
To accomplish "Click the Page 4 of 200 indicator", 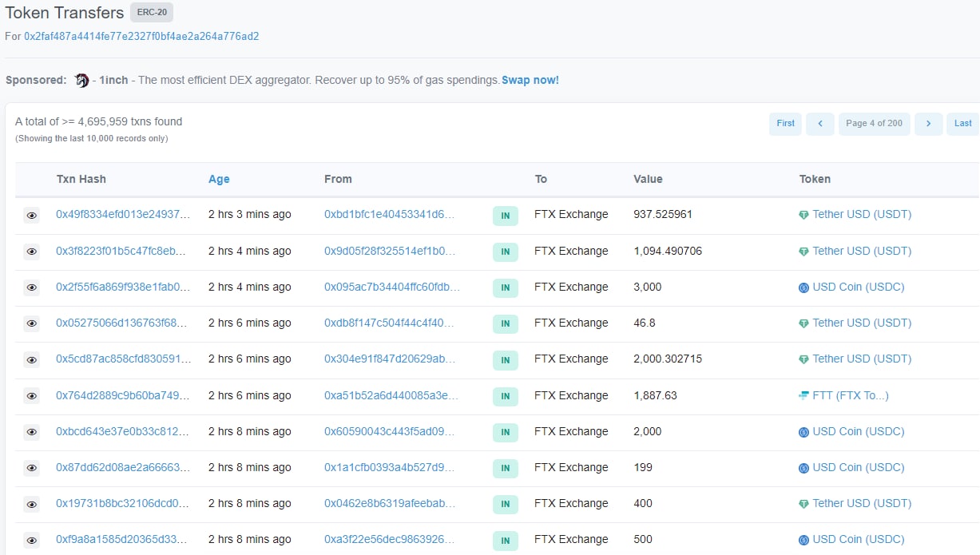I will click(x=875, y=123).
